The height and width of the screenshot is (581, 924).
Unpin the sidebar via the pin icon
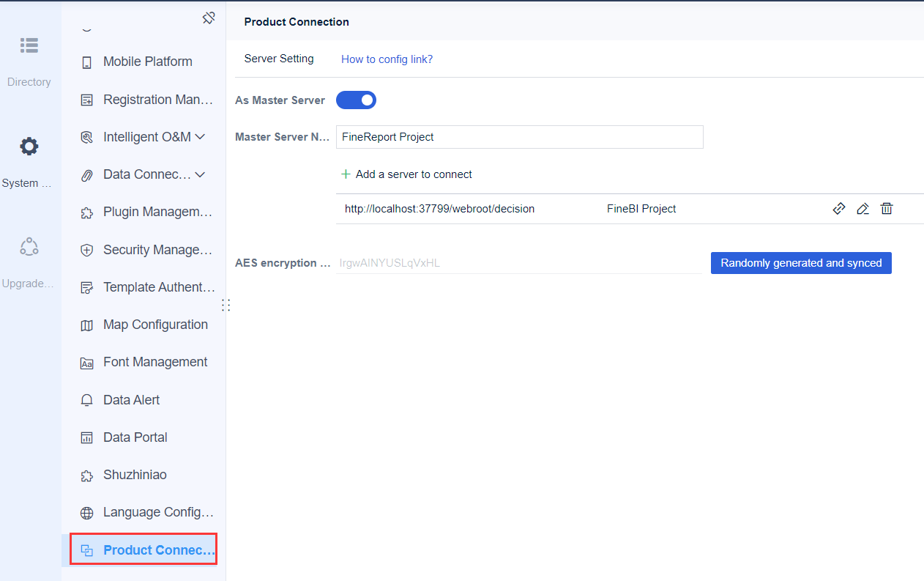click(x=209, y=18)
